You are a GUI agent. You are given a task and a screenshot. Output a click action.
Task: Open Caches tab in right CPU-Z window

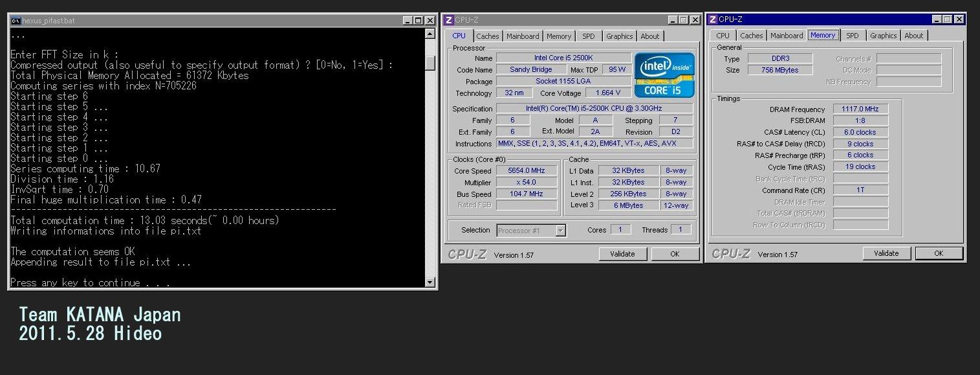point(752,36)
